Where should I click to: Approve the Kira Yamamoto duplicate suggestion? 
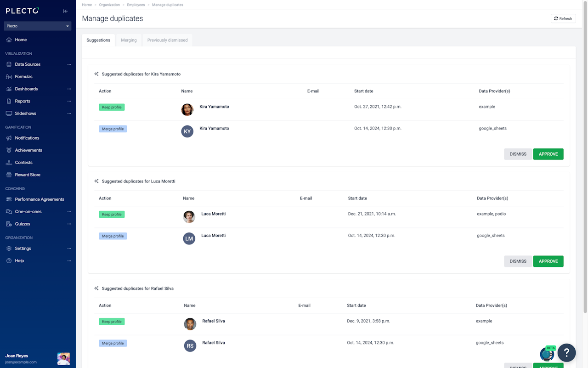(548, 154)
